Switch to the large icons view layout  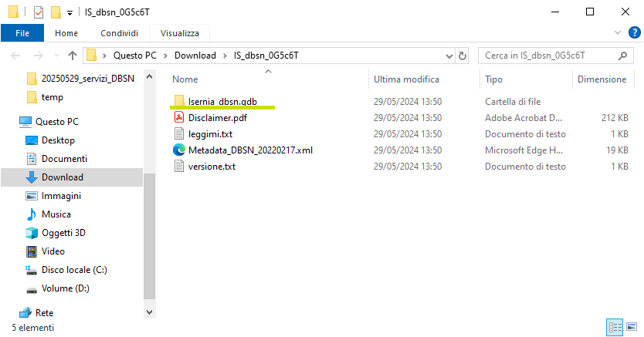point(630,327)
